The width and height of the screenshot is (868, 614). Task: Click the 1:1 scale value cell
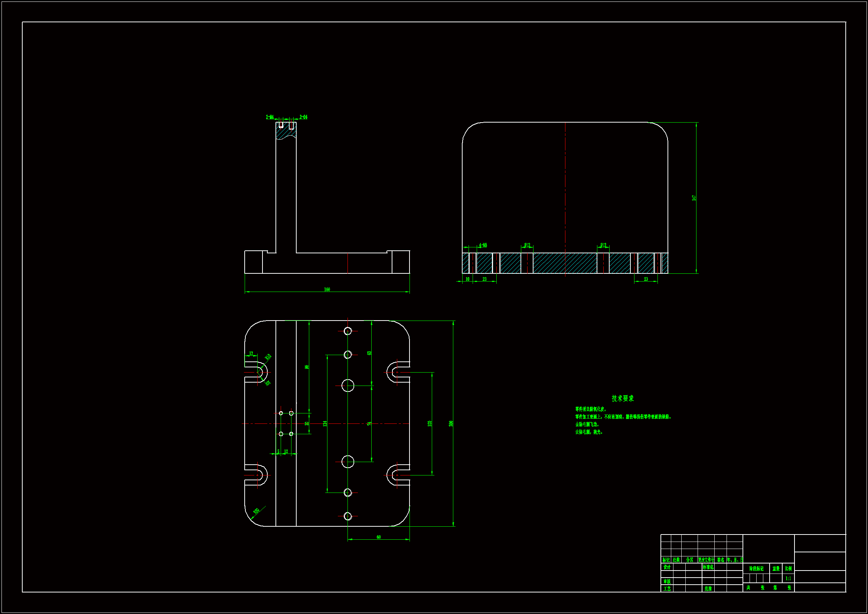[788, 578]
